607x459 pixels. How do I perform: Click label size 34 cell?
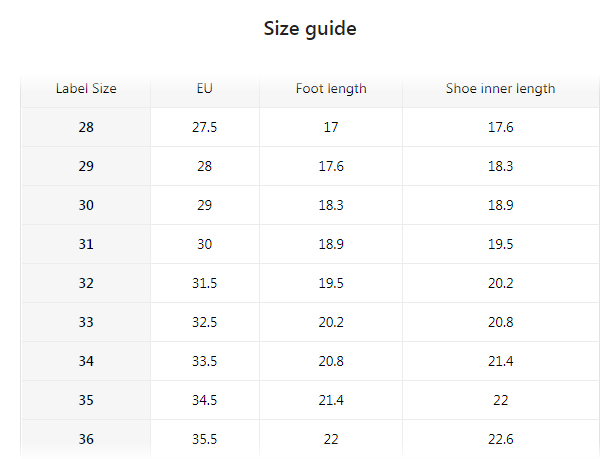tap(86, 361)
